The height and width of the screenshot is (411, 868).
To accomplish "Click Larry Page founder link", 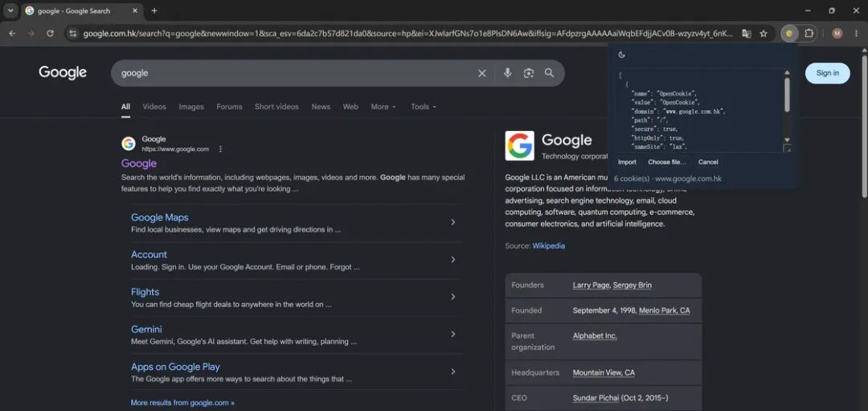I will coord(592,286).
